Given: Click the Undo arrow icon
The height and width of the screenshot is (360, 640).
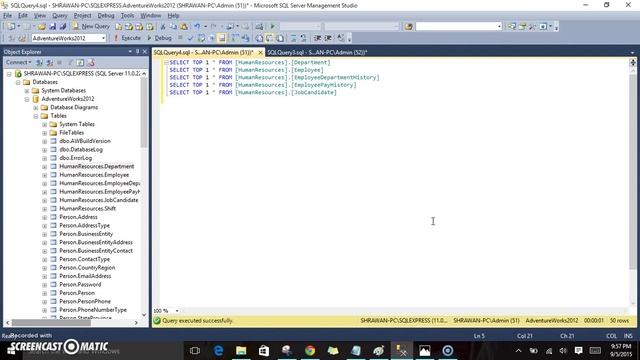Looking at the screenshot, I should [x=197, y=27].
